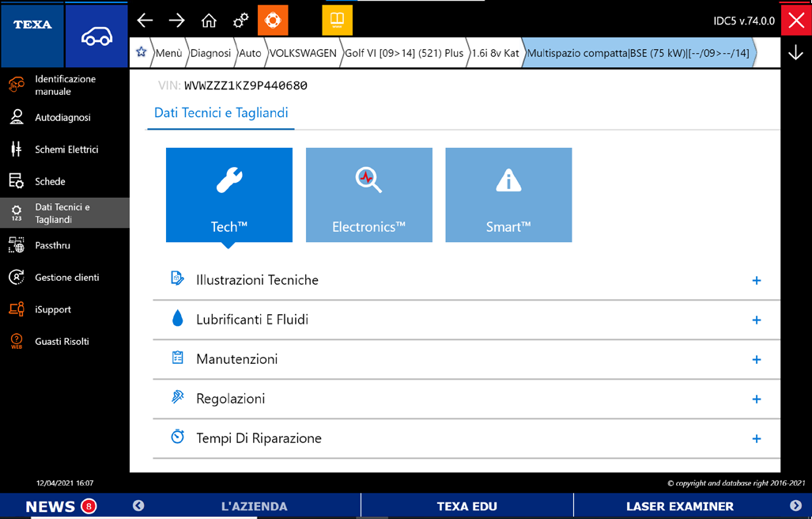Open Schemi Elettrici section

point(65,150)
